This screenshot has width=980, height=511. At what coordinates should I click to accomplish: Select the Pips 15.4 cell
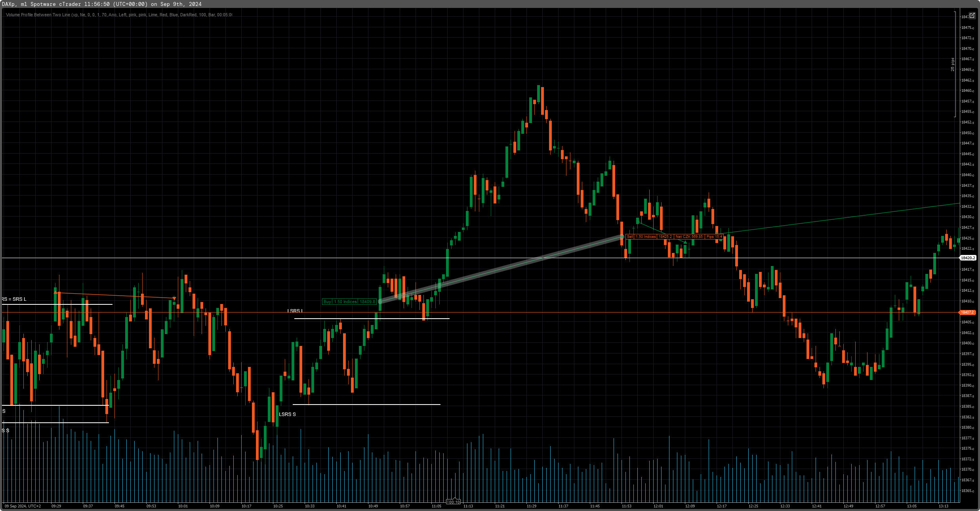(x=715, y=237)
